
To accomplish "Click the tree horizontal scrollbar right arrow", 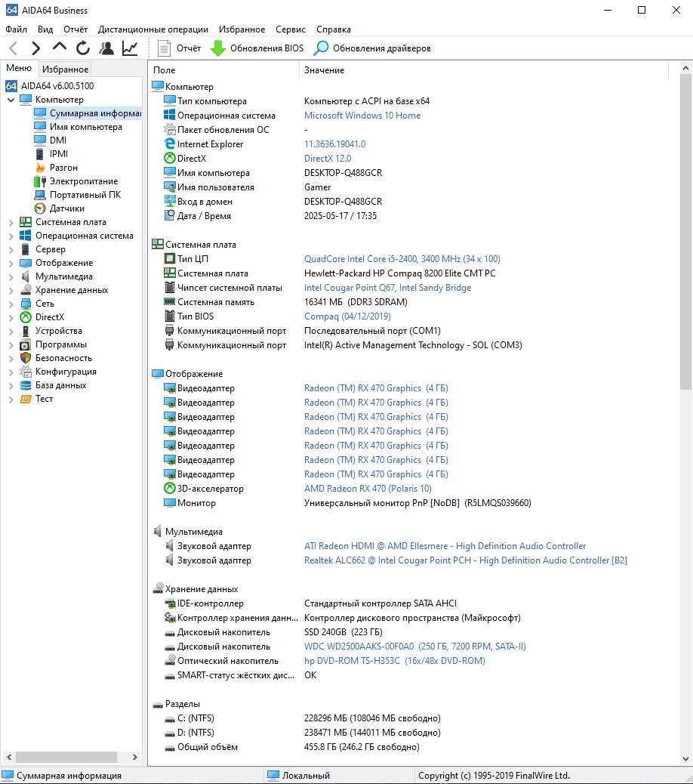I will click(134, 757).
